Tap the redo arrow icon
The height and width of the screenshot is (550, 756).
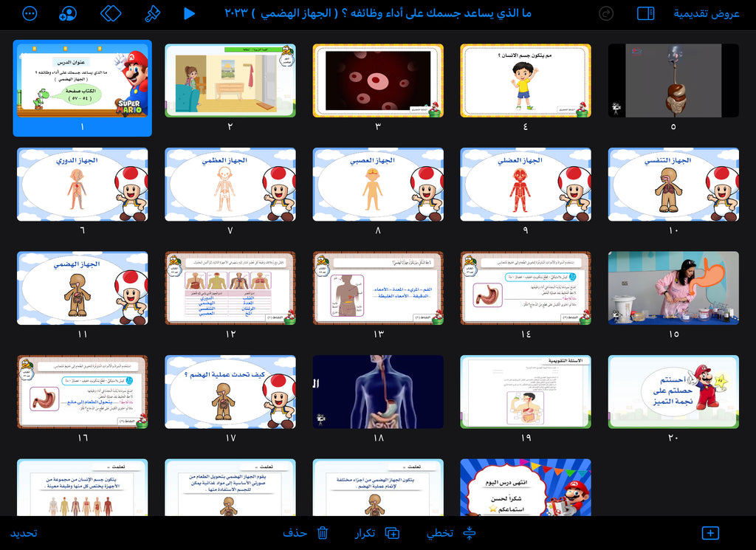coord(605,13)
